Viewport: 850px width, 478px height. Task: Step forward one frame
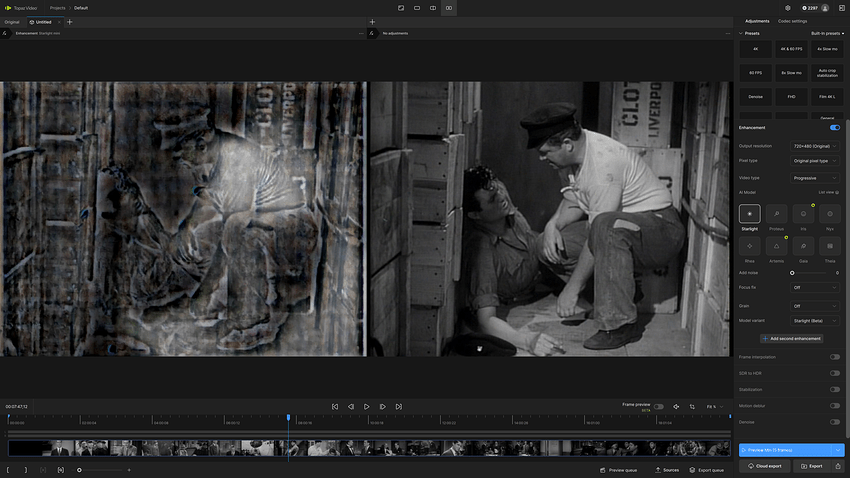click(383, 407)
